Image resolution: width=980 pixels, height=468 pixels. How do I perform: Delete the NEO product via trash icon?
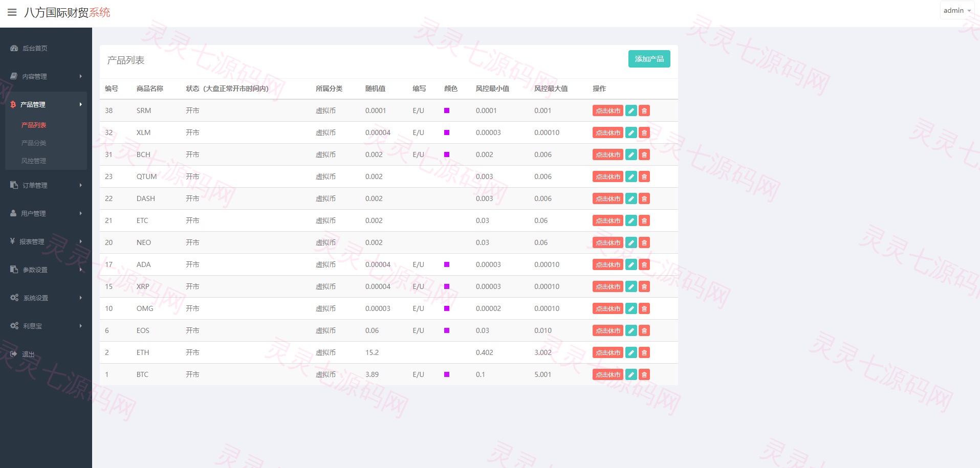(644, 242)
